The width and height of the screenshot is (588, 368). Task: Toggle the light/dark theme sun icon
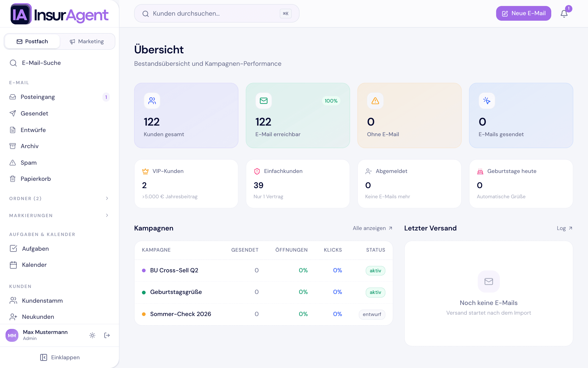click(x=92, y=335)
